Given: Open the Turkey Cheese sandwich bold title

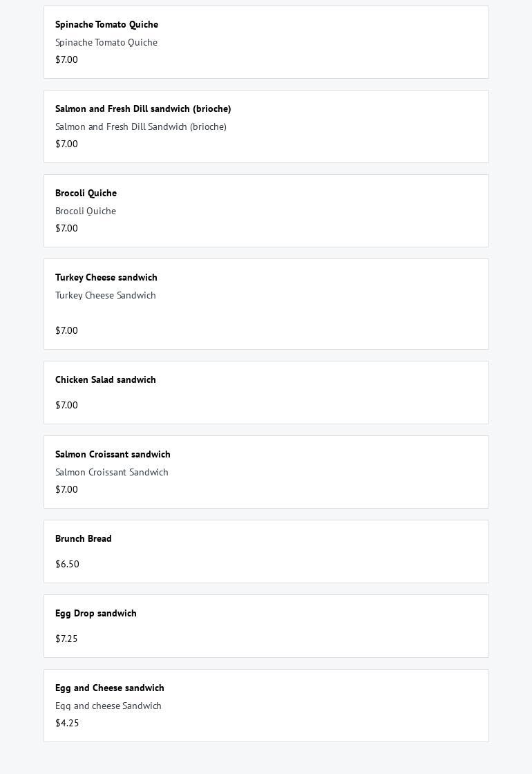Looking at the screenshot, I should coord(106,277).
